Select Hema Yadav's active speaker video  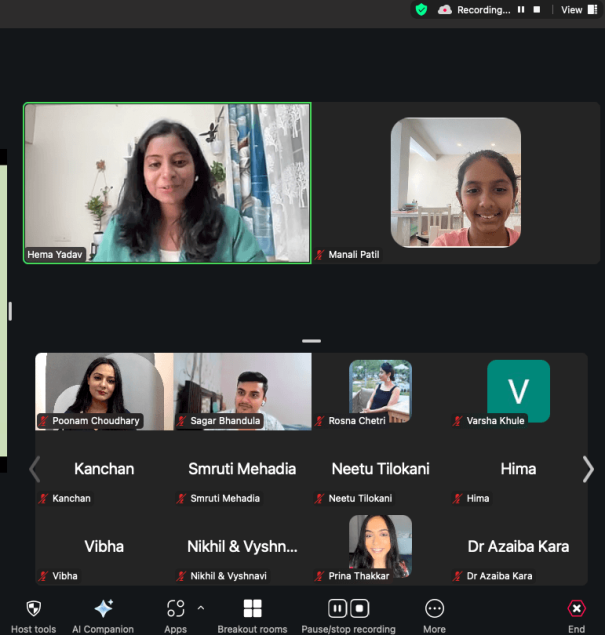(x=167, y=183)
